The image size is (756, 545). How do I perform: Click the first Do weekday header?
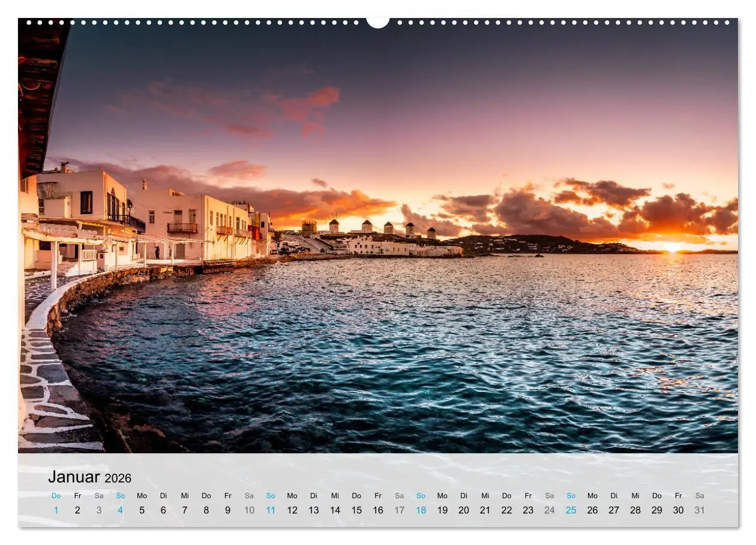click(56, 496)
